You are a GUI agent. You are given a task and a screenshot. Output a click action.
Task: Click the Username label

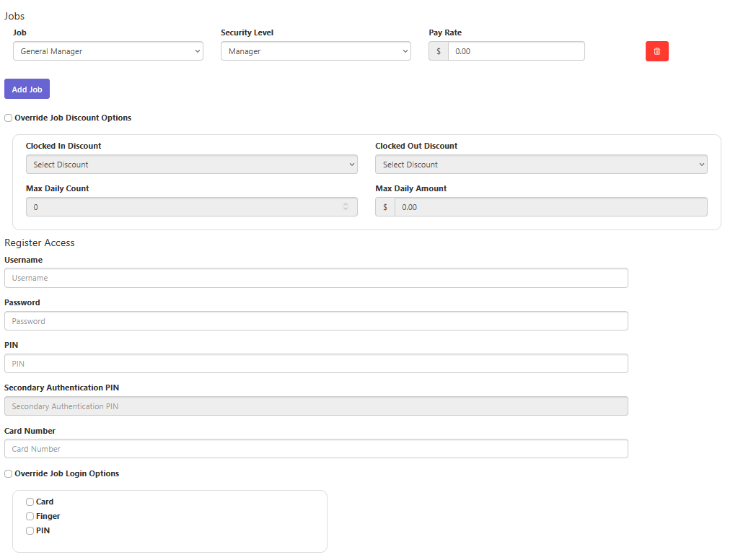click(x=24, y=260)
